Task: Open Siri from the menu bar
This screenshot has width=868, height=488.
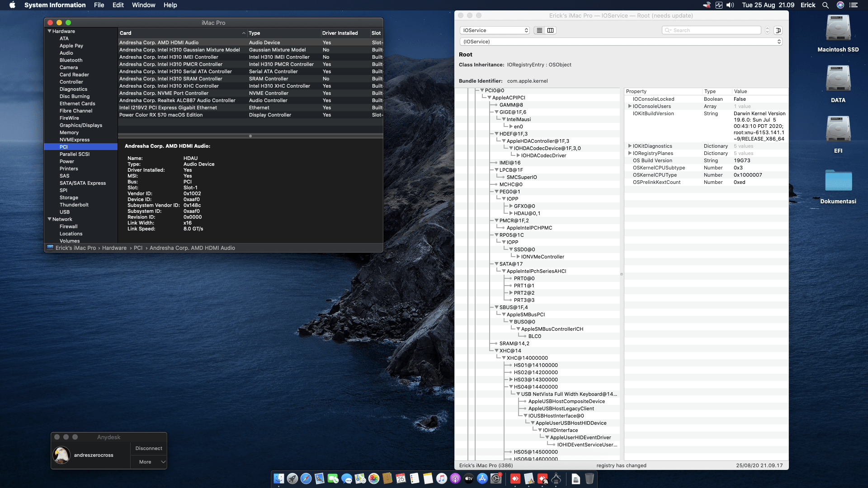Action: pos(840,5)
